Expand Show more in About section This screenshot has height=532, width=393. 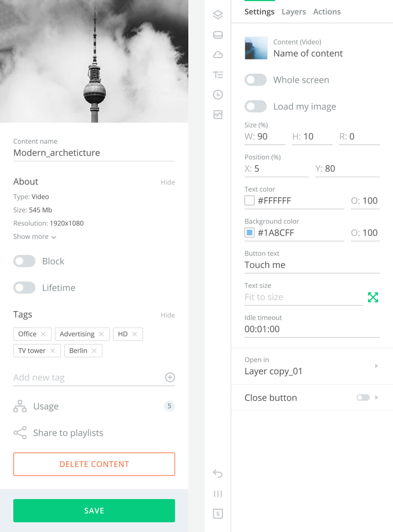coord(35,236)
